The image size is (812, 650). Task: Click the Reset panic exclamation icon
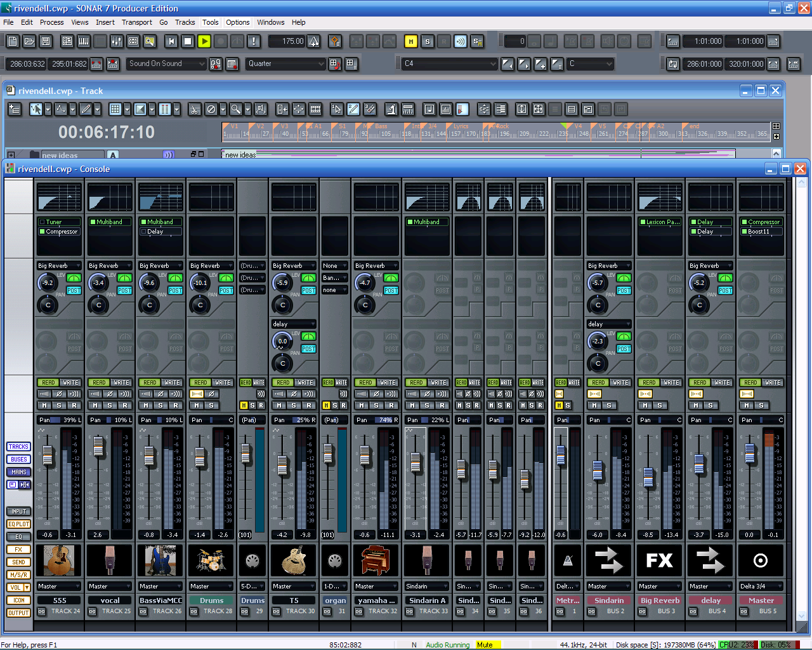[254, 41]
